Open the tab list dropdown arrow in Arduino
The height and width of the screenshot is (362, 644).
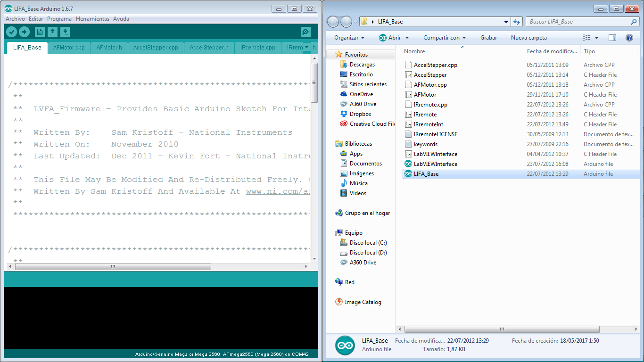click(x=307, y=47)
